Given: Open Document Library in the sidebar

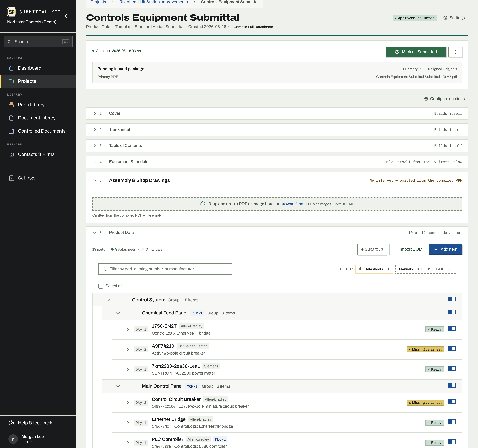Looking at the screenshot, I should coord(38,118).
